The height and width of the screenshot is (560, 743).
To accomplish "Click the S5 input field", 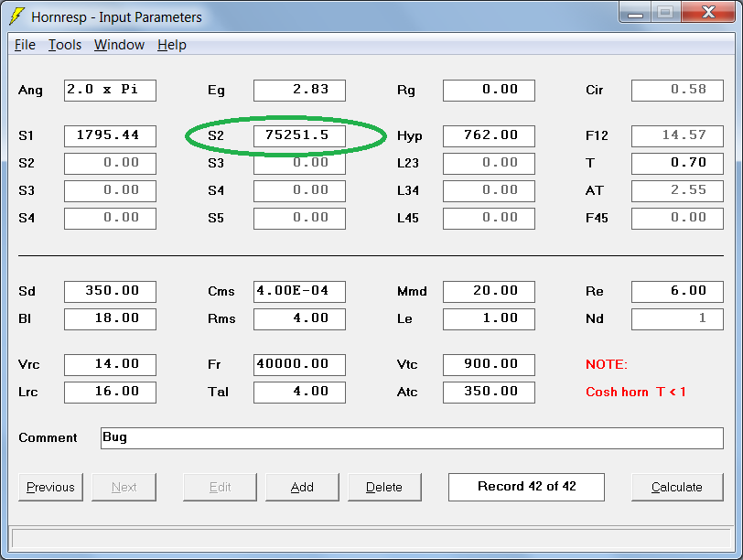I will (x=299, y=219).
